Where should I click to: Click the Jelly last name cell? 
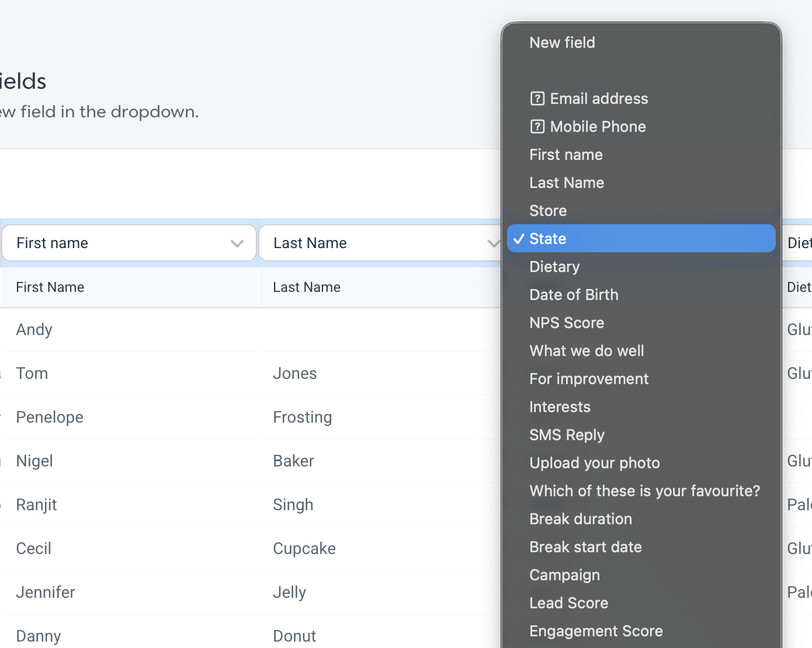tap(380, 593)
